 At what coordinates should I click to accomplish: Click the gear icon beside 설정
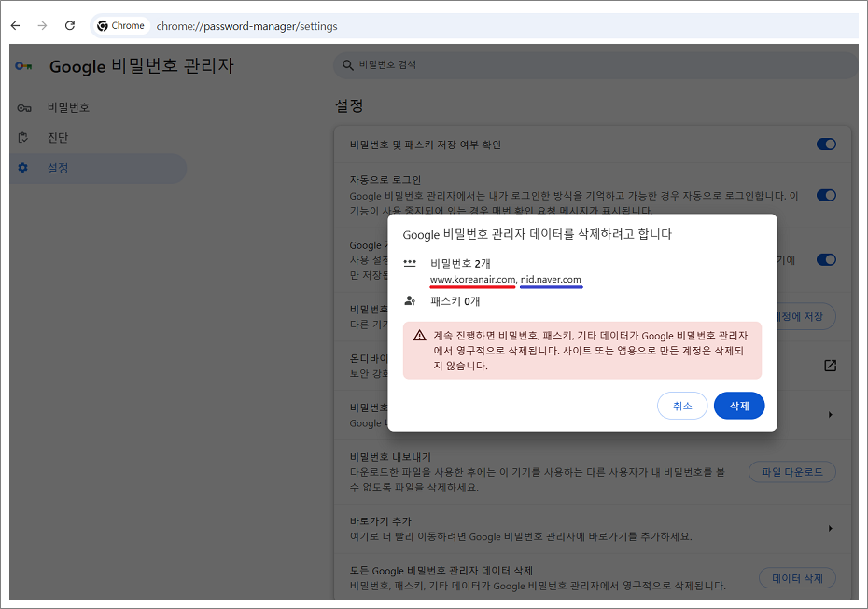pyautogui.click(x=22, y=168)
